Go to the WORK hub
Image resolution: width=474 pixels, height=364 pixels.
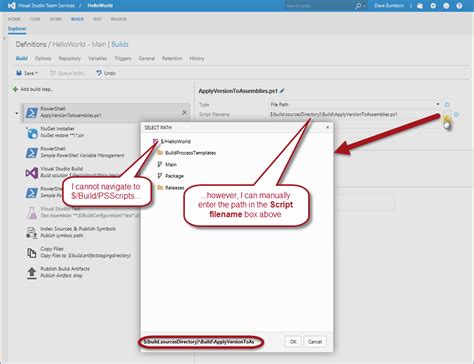(x=56, y=19)
